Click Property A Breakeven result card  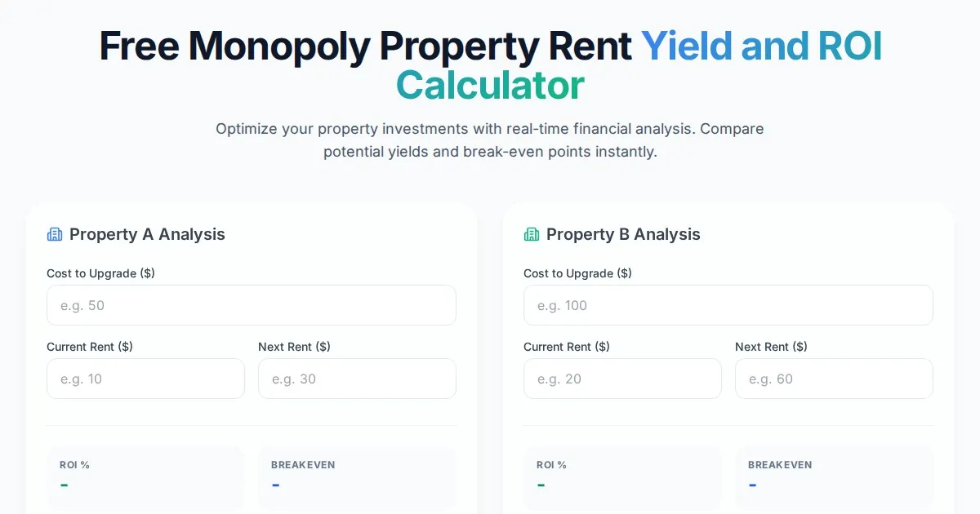tap(357, 477)
